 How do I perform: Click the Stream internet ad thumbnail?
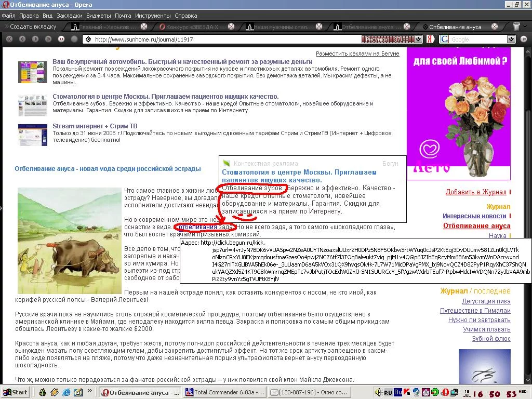pyautogui.click(x=33, y=135)
